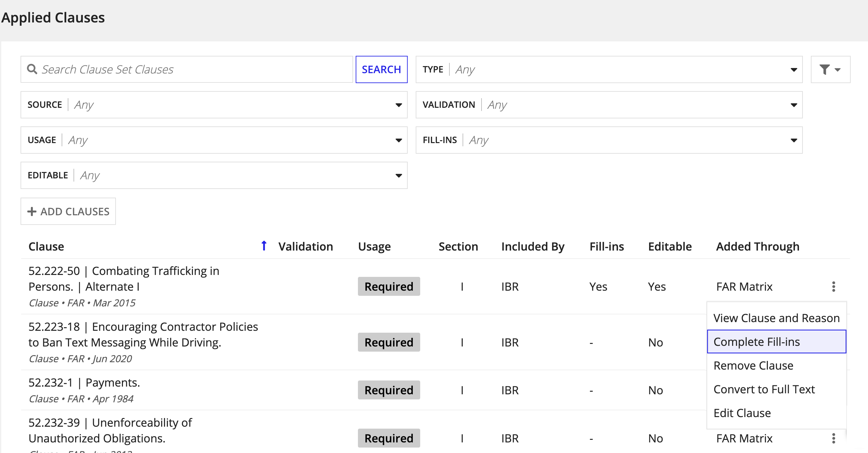Sort by the Added Through column header

pyautogui.click(x=758, y=246)
